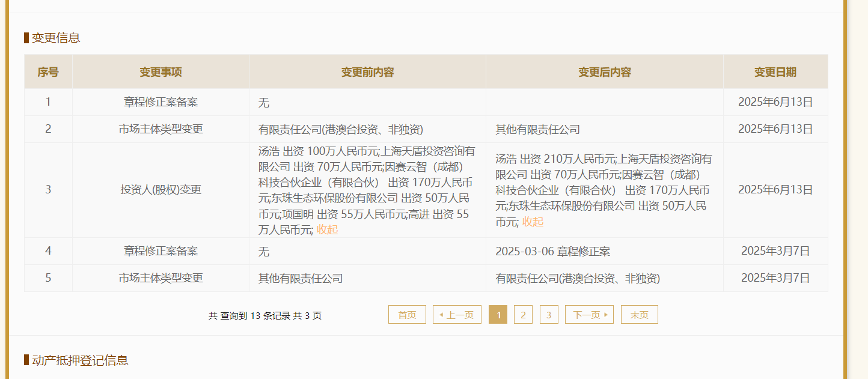Screen dimensions: 868x379
Task: Select row 4 章程修正案备案 cell
Action: (160, 251)
